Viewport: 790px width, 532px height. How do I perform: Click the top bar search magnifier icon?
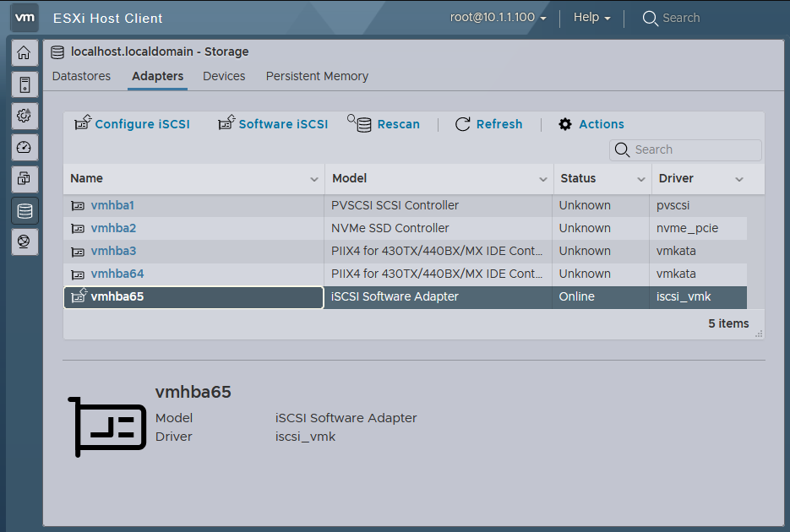(x=650, y=18)
